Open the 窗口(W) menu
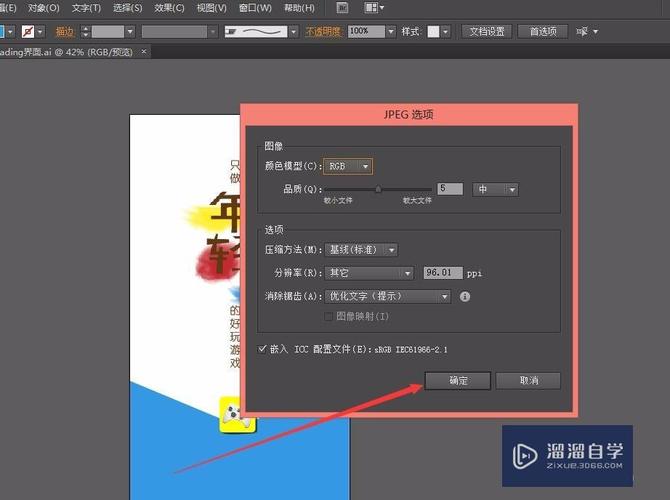The height and width of the screenshot is (500, 670). [255, 8]
